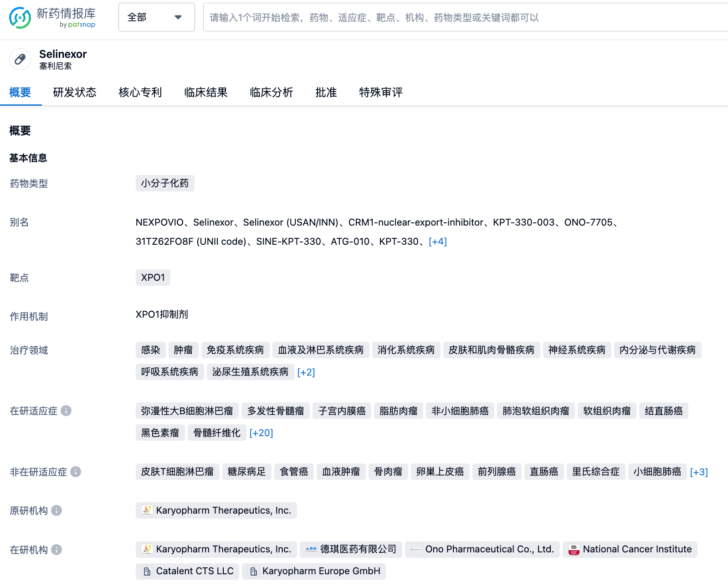The height and width of the screenshot is (587, 728).
Task: Select the 里氏综合症 inactive indication tag
Action: (x=596, y=472)
